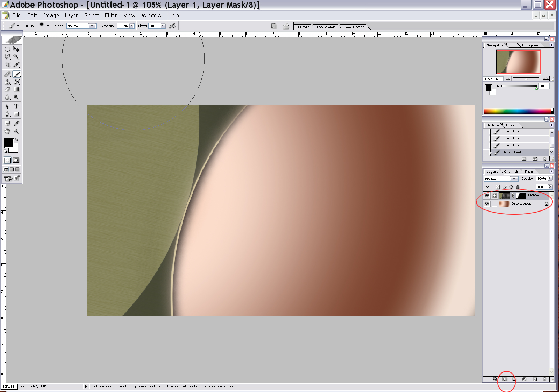Switch to Standard editing mode
Viewport: 559px width, 392px height.
7,160
